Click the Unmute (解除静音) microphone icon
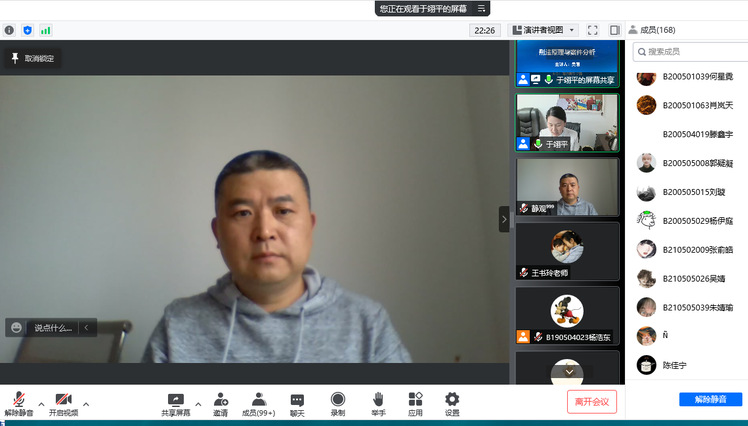Viewport: 748px width, 426px height. click(x=18, y=400)
